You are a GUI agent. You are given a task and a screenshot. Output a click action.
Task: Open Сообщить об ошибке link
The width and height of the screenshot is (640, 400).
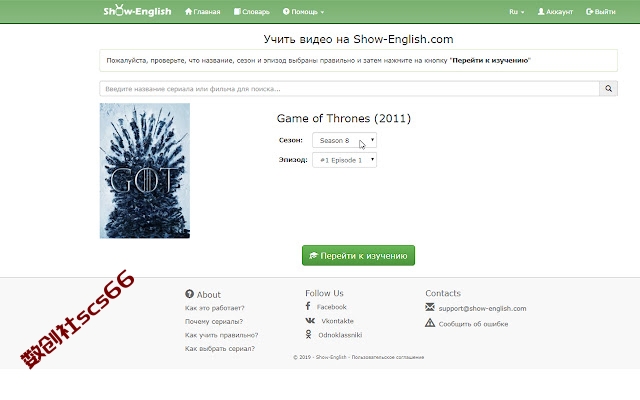473,324
